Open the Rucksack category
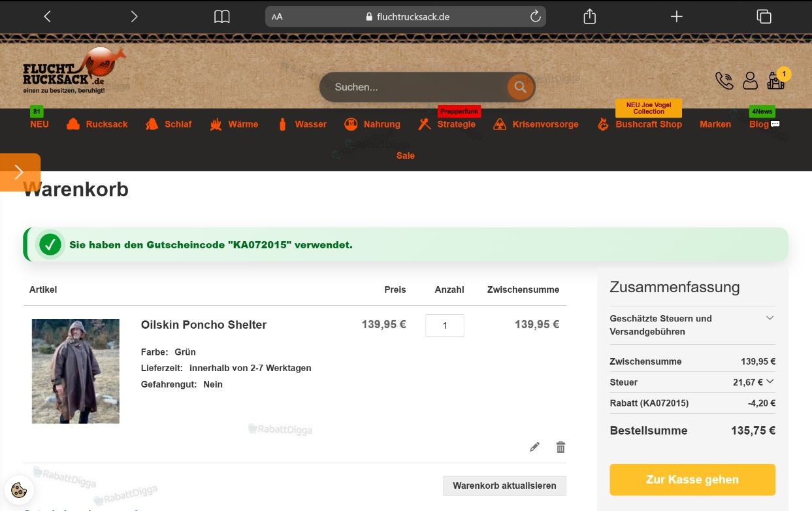This screenshot has height=511, width=812. pos(107,124)
